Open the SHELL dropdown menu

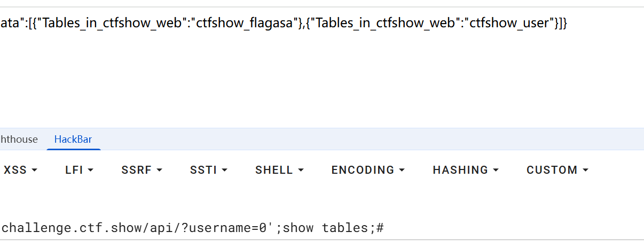tap(279, 170)
